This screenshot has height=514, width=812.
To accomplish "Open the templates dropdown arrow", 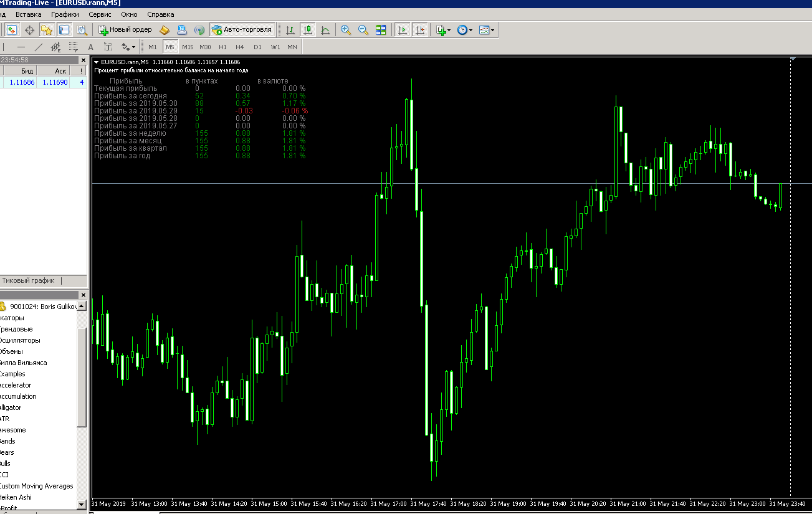I will click(x=492, y=30).
